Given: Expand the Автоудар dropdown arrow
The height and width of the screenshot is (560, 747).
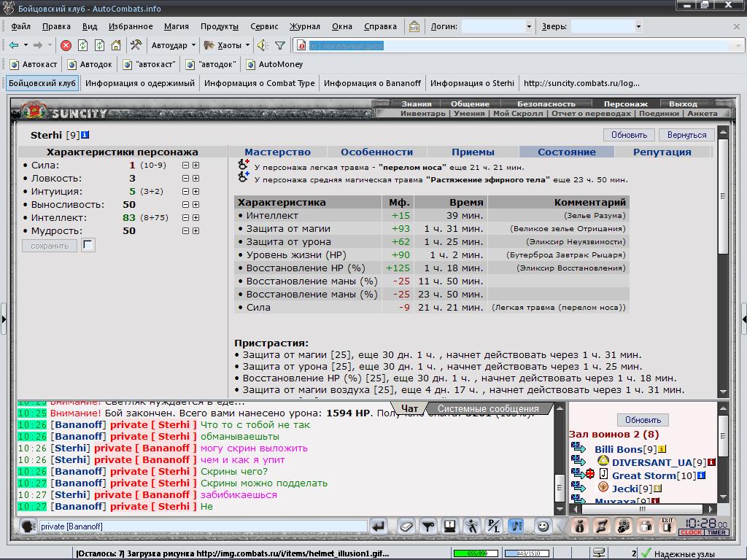Looking at the screenshot, I should coord(193,45).
